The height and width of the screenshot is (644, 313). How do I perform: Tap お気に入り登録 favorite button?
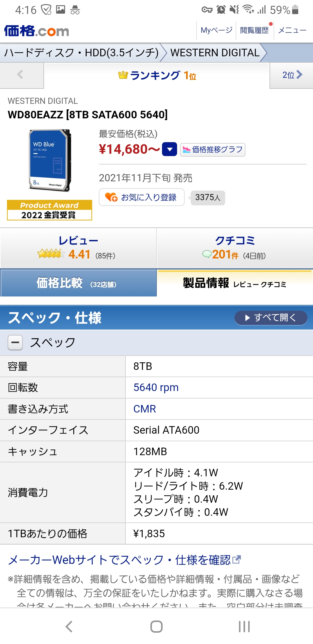pyautogui.click(x=142, y=197)
